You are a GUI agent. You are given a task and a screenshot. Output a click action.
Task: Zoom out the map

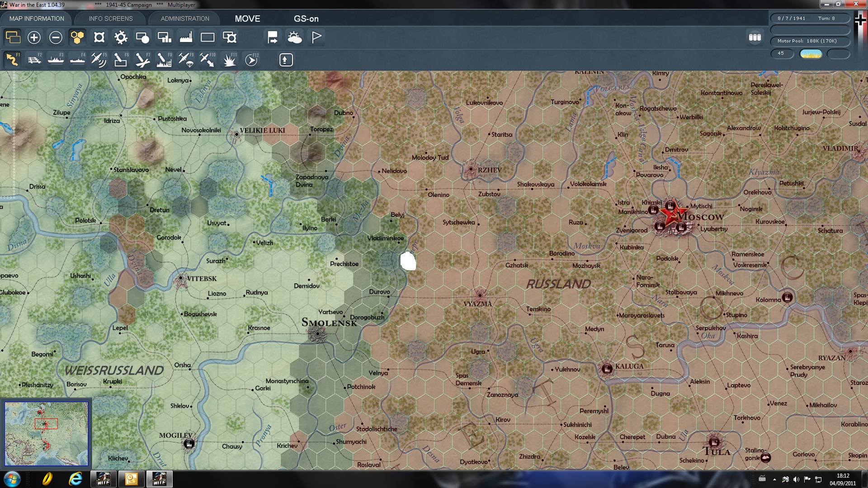pyautogui.click(x=56, y=37)
